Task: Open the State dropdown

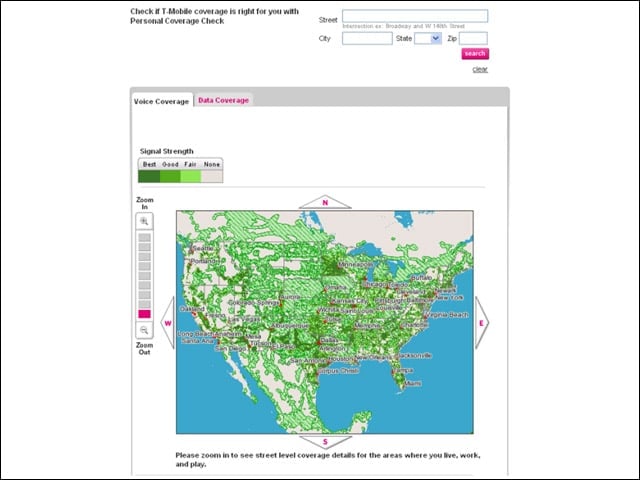Action: click(x=428, y=39)
